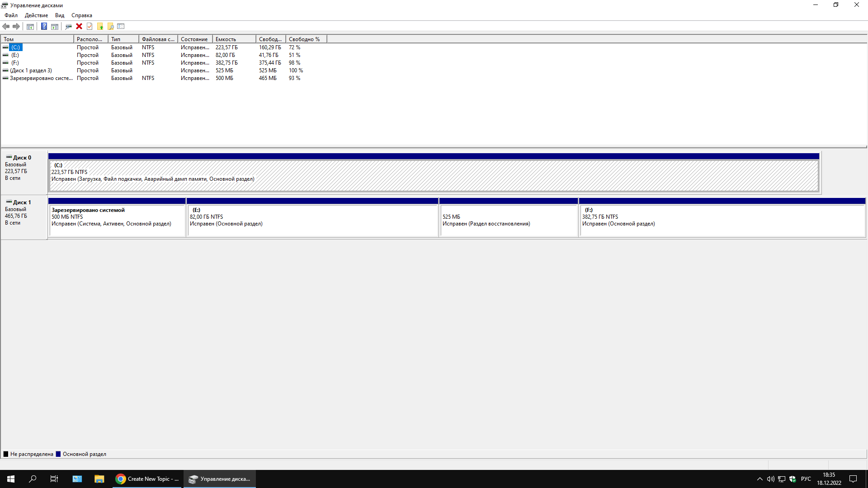Image resolution: width=868 pixels, height=488 pixels.
Task: Click the disk connection settings icon
Action: (68, 26)
